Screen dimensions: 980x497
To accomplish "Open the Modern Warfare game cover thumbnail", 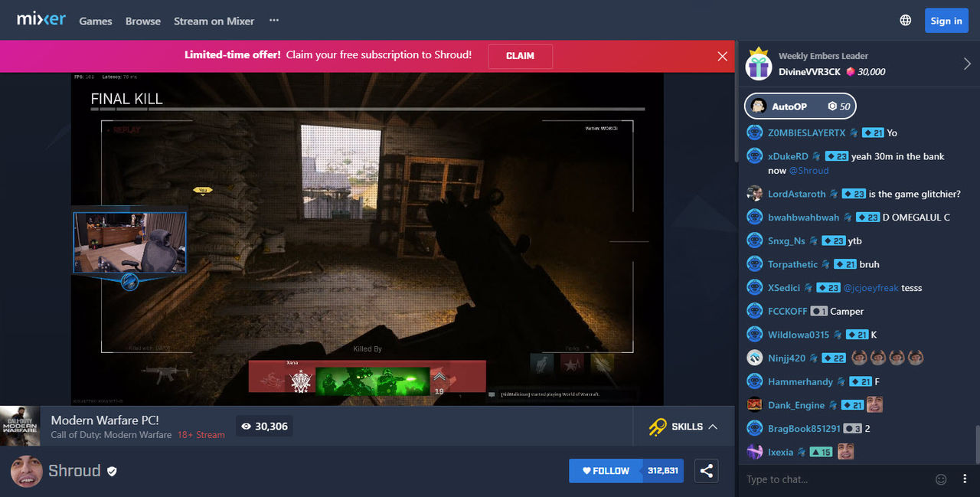I will (20, 426).
